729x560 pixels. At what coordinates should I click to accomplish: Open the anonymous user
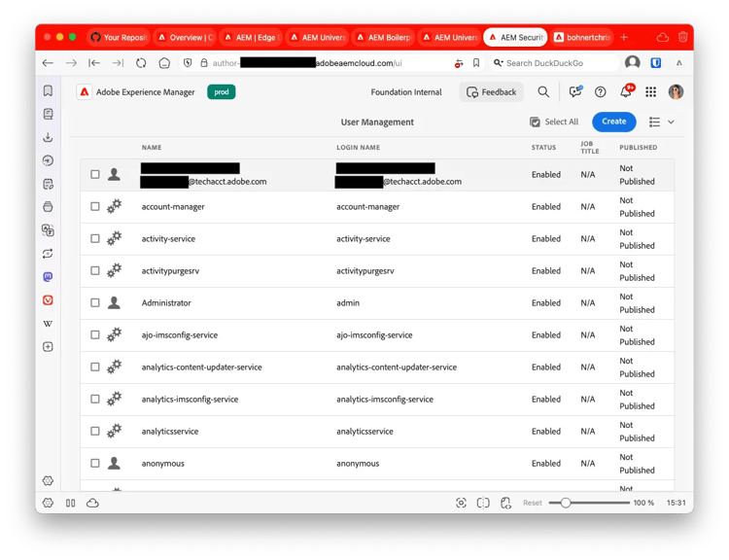pos(162,463)
